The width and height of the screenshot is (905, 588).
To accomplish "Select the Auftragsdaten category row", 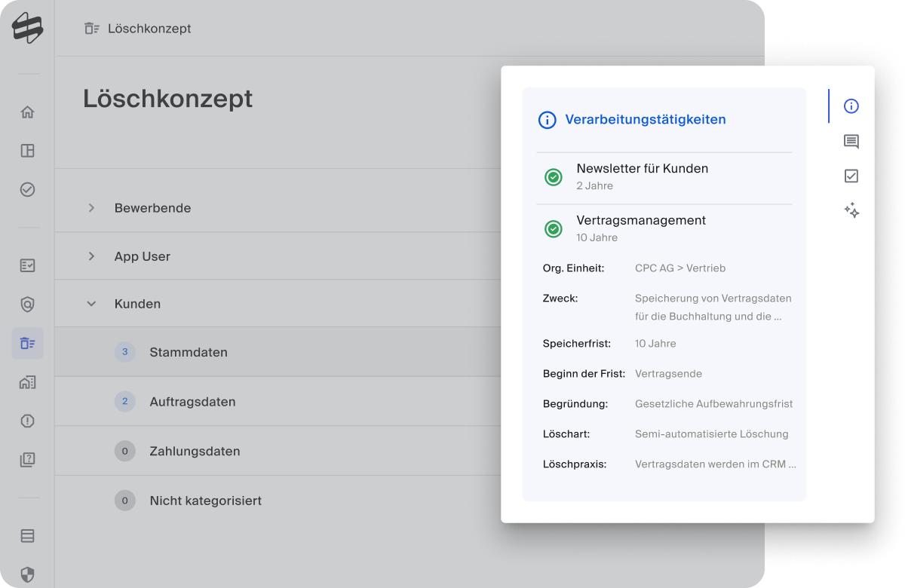I will [278, 402].
